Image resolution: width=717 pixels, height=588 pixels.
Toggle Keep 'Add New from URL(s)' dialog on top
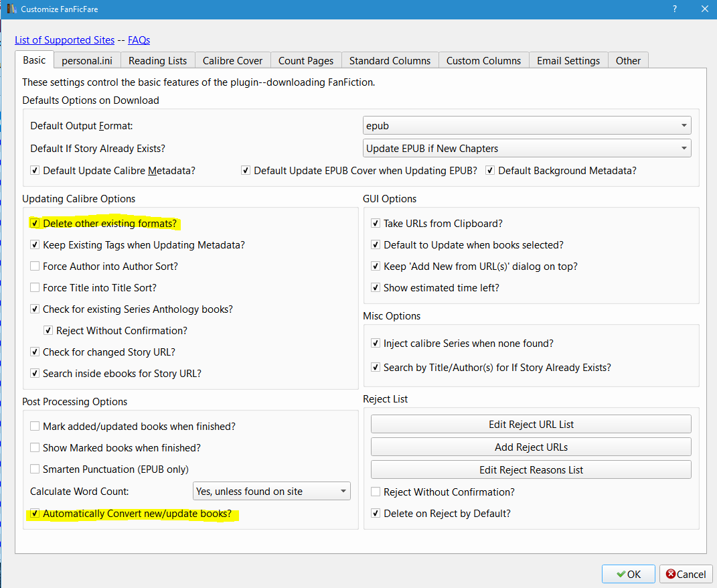pyautogui.click(x=376, y=266)
